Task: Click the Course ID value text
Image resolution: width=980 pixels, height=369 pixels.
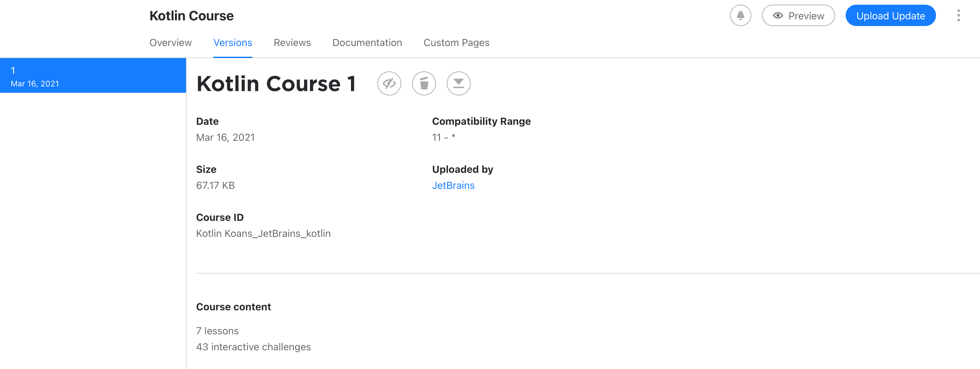Action: (x=263, y=234)
